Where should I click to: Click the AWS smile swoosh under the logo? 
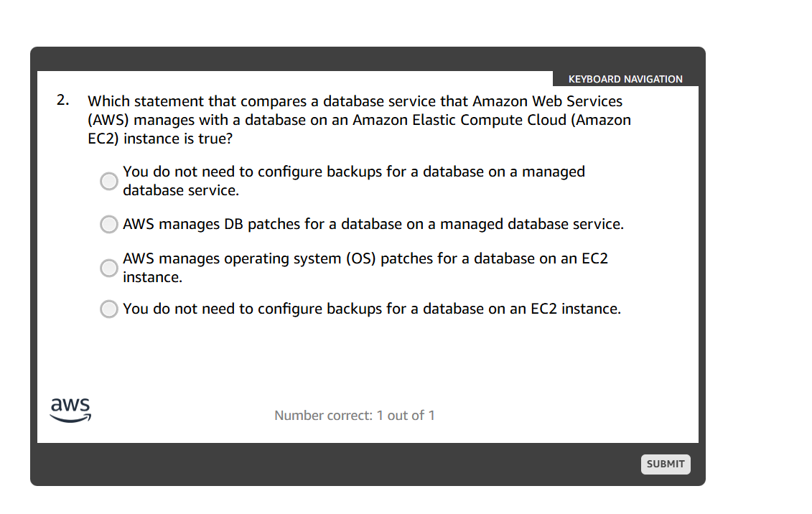tap(71, 419)
